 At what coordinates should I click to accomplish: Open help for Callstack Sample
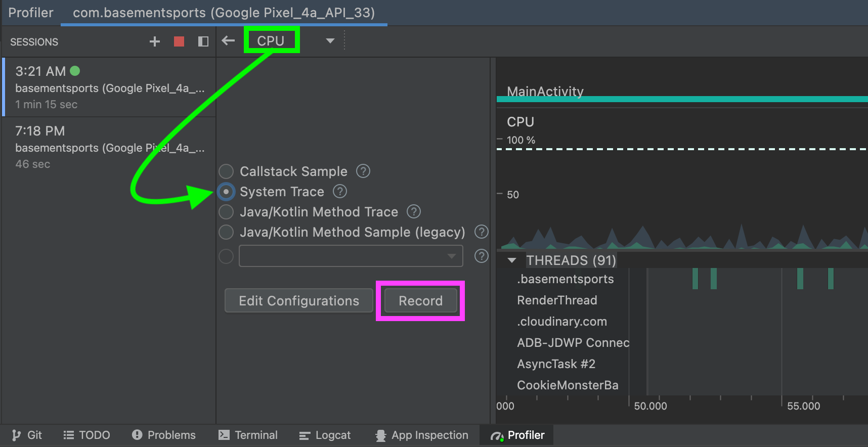click(x=363, y=171)
